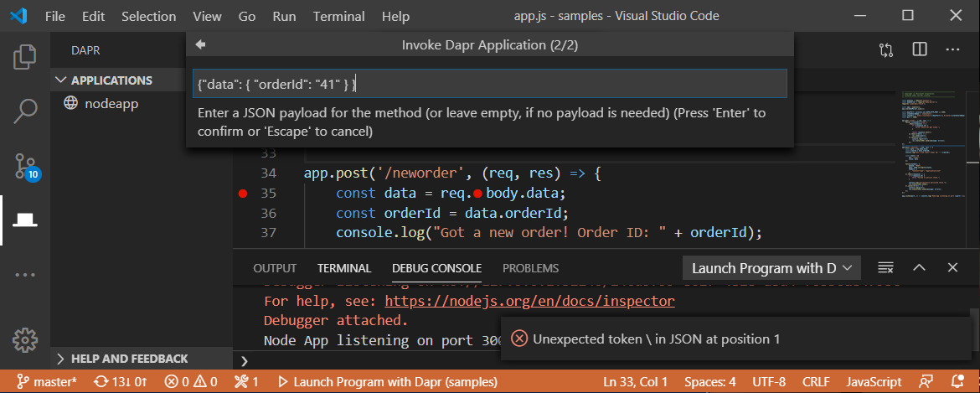The width and height of the screenshot is (980, 393).
Task: Click the back arrow in Invoke Dapr dialog
Action: [x=201, y=44]
